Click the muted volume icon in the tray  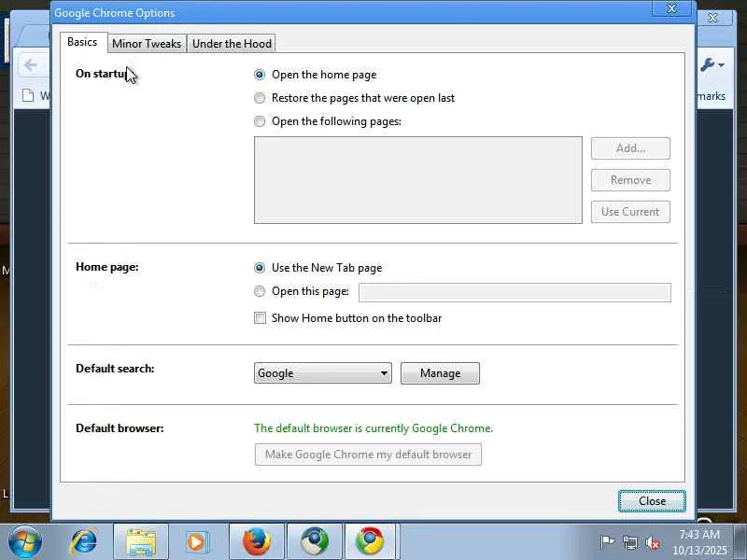[653, 542]
